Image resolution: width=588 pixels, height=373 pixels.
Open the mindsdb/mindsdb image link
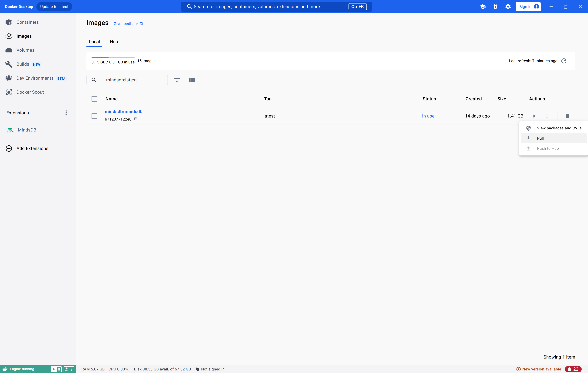(x=123, y=111)
